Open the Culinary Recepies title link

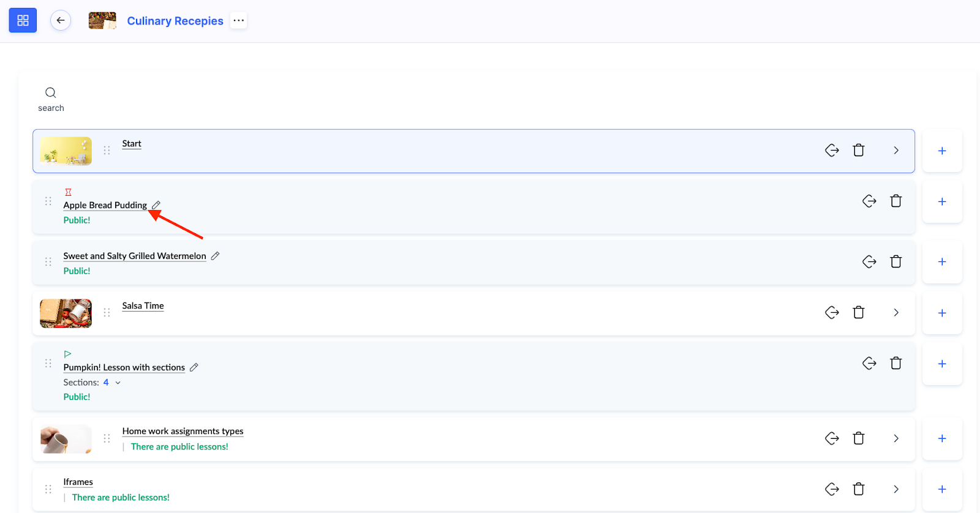(175, 21)
